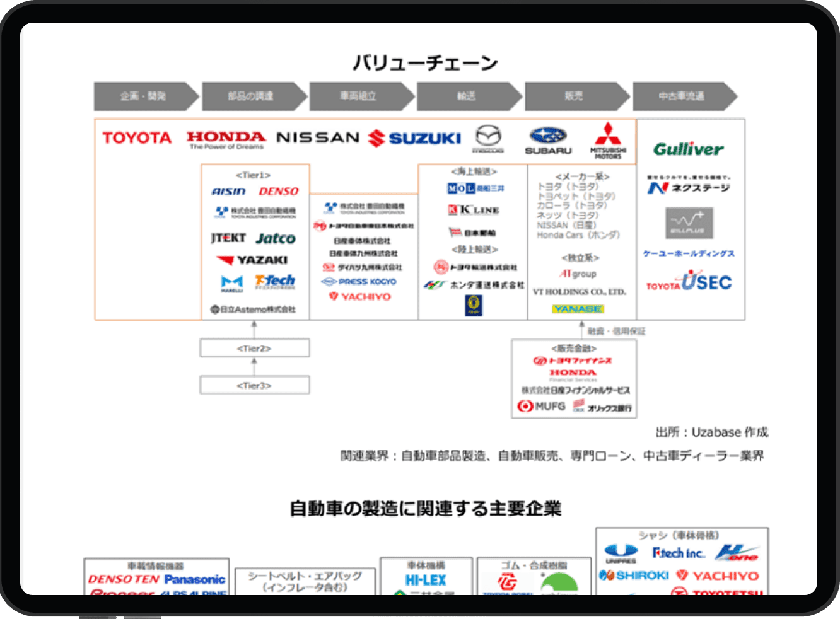Click the Marelli logo in Tier1
This screenshot has height=619, width=840.
tap(231, 283)
